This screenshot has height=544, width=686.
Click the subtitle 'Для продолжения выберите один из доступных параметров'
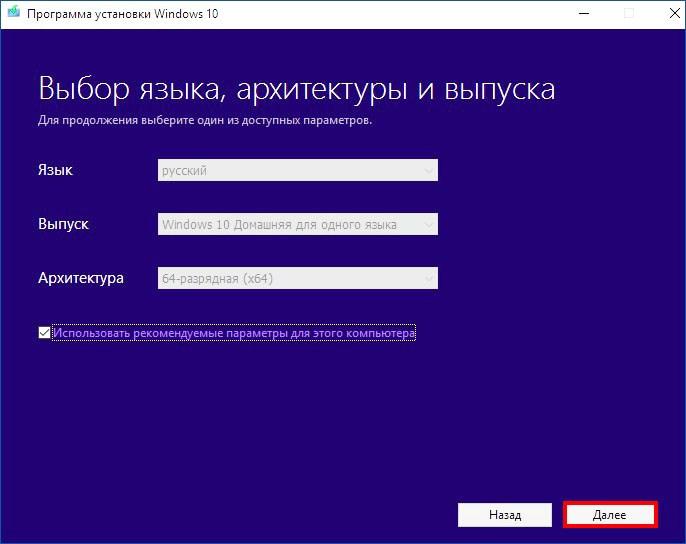coord(205,120)
